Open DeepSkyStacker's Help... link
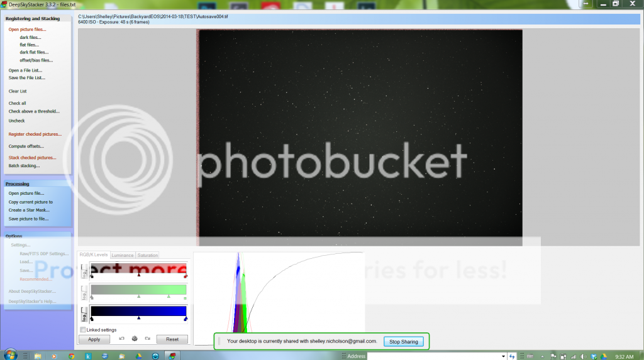This screenshot has height=360, width=644. tap(32, 302)
